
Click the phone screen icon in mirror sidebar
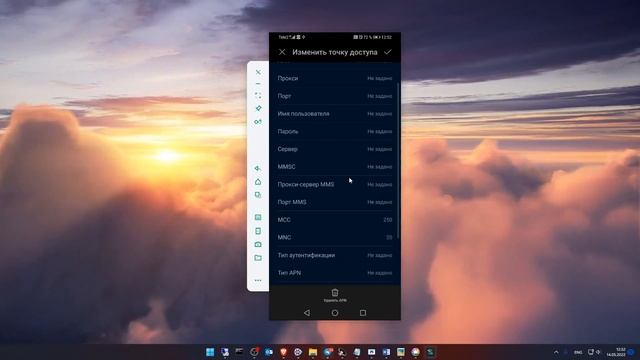[258, 231]
